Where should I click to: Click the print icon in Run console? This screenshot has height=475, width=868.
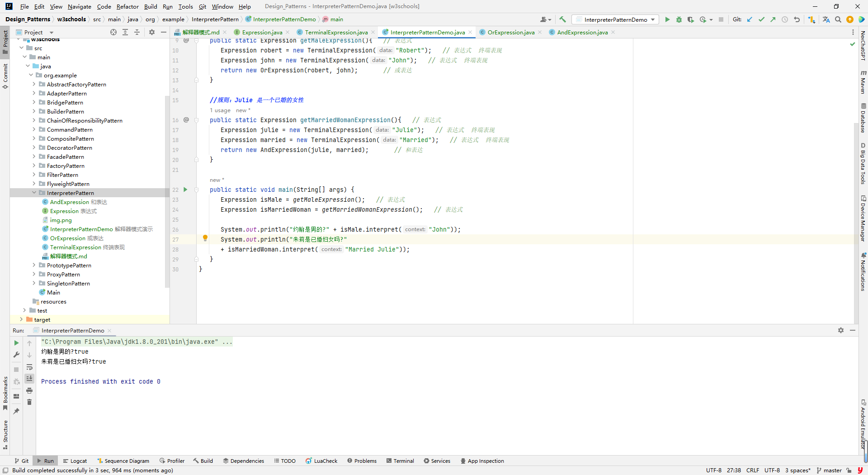click(29, 390)
